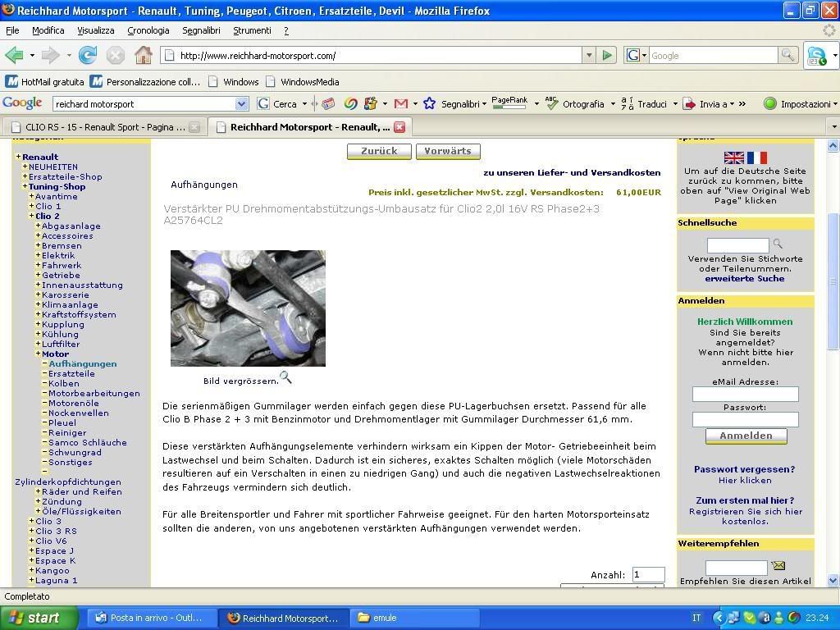The height and width of the screenshot is (630, 840).
Task: Open the Home page icon
Action: (143, 55)
